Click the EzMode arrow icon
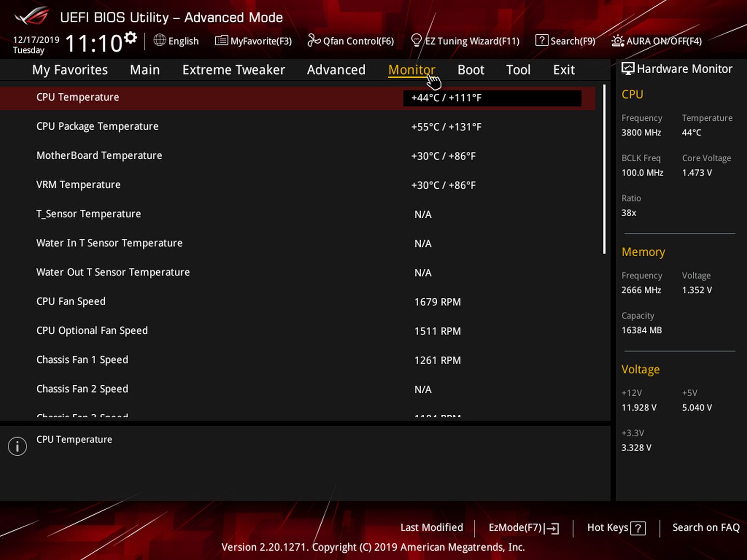The width and height of the screenshot is (747, 560). coord(552,528)
